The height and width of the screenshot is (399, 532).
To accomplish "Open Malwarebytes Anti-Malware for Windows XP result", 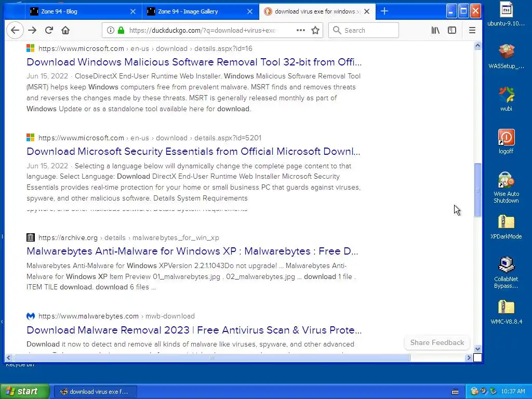I will tap(192, 251).
